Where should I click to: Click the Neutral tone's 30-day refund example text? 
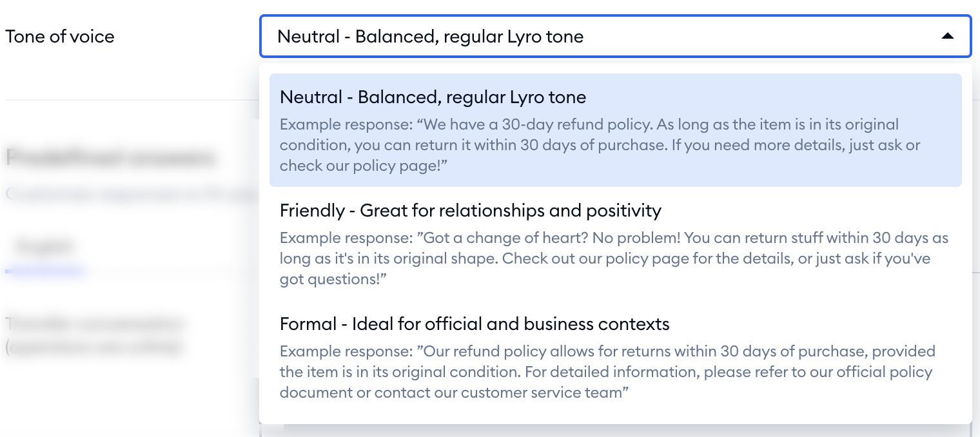(599, 144)
